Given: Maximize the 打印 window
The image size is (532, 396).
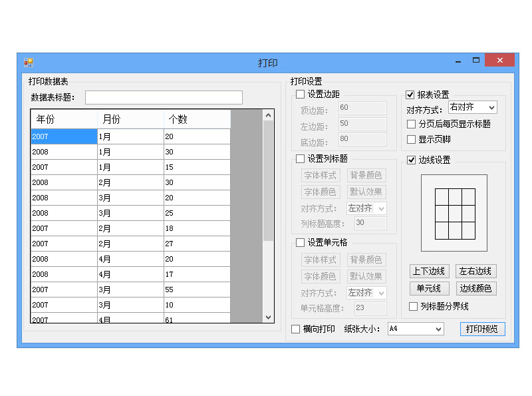Looking at the screenshot, I should pyautogui.click(x=476, y=61).
